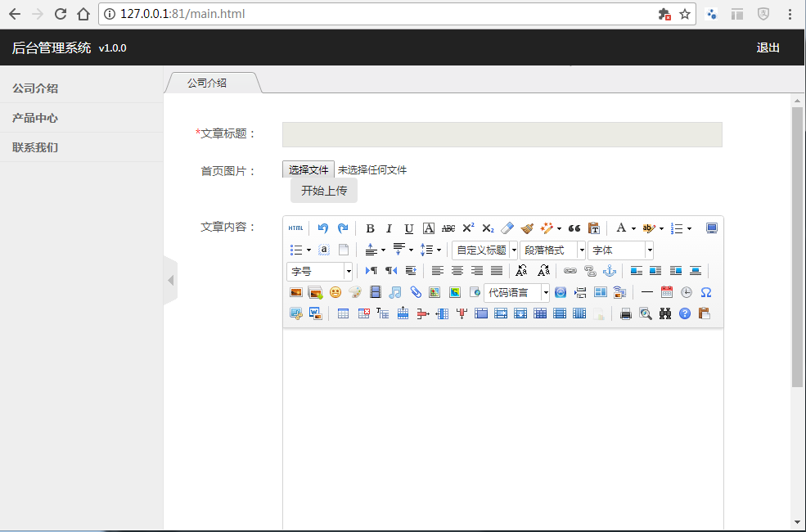Screen dimensions: 806x532
Task: Toggle left text alignment
Action: click(438, 271)
